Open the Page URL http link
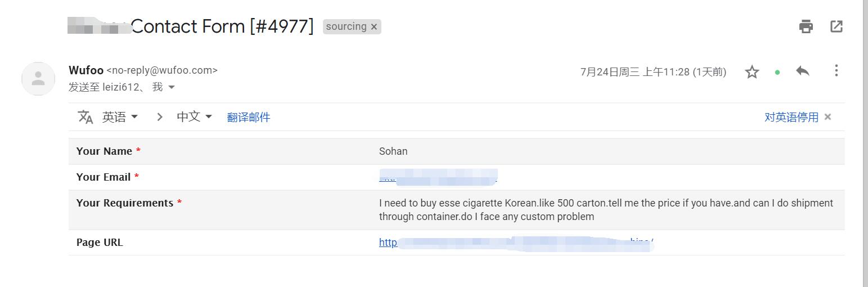The height and width of the screenshot is (287, 868). point(388,243)
